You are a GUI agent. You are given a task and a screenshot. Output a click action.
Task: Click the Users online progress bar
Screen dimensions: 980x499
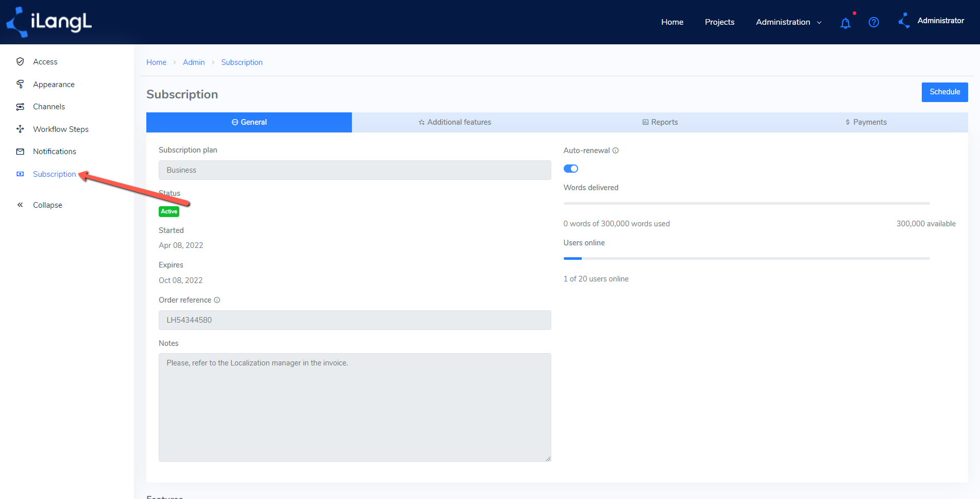point(747,258)
